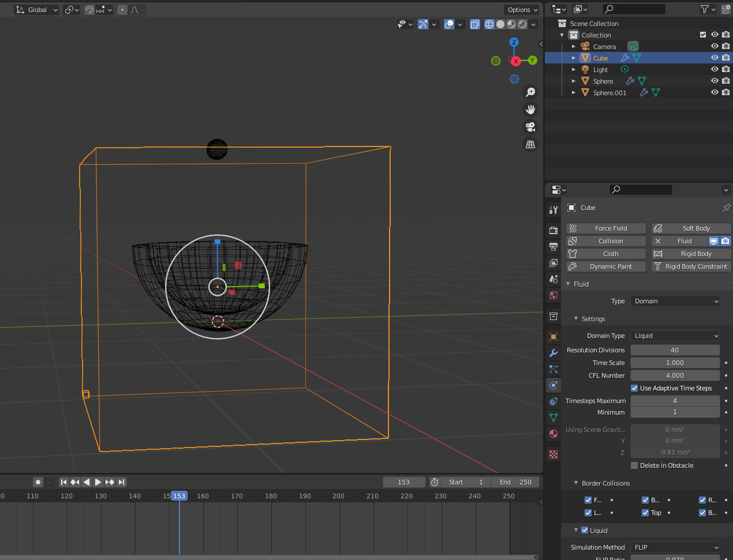Open the Domain Type Liquid dropdown

coord(675,336)
